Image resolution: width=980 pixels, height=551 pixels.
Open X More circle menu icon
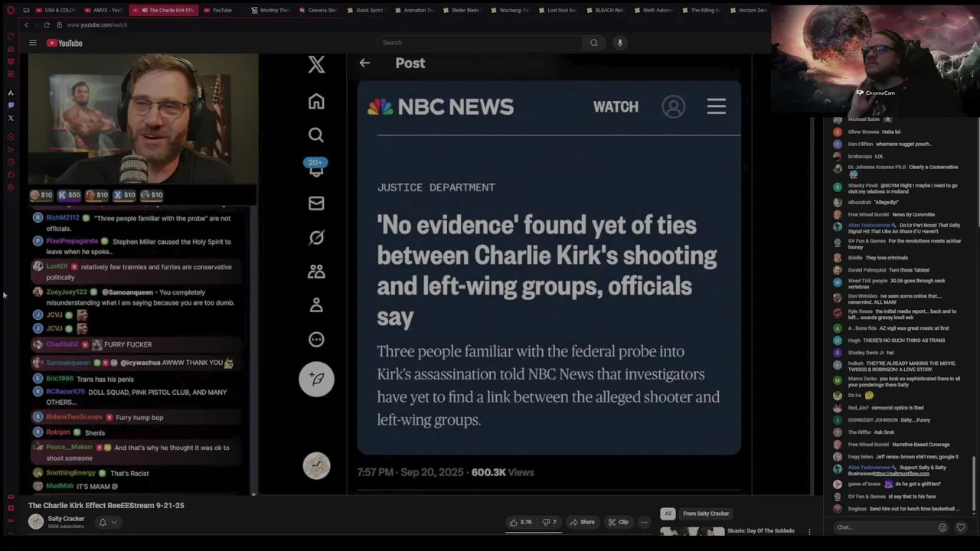tap(316, 339)
